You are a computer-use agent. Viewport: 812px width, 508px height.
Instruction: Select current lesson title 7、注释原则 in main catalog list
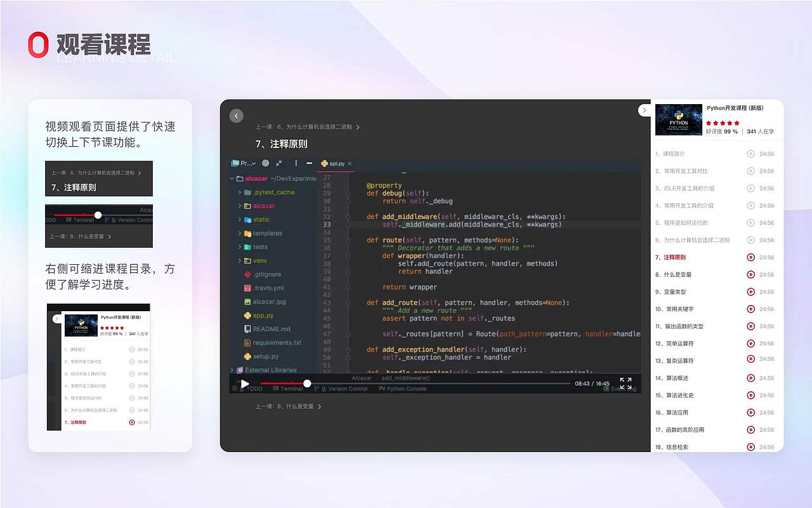pyautogui.click(x=671, y=257)
